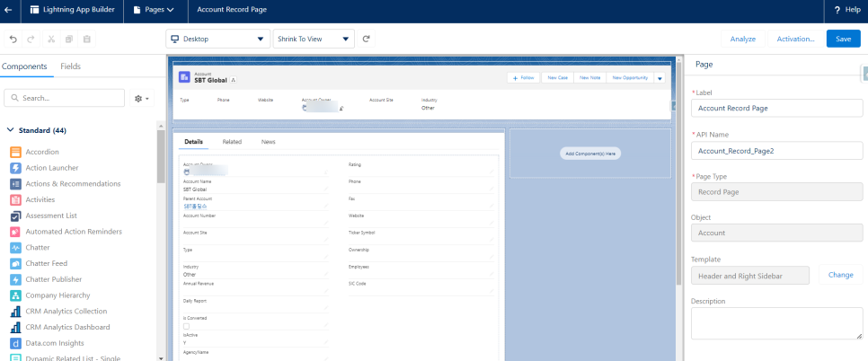868x361 pixels.
Task: Select the Chatter component icon
Action: [15, 248]
